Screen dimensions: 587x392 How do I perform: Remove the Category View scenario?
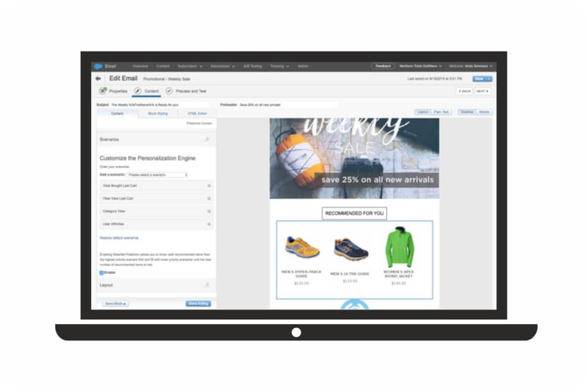tap(209, 211)
